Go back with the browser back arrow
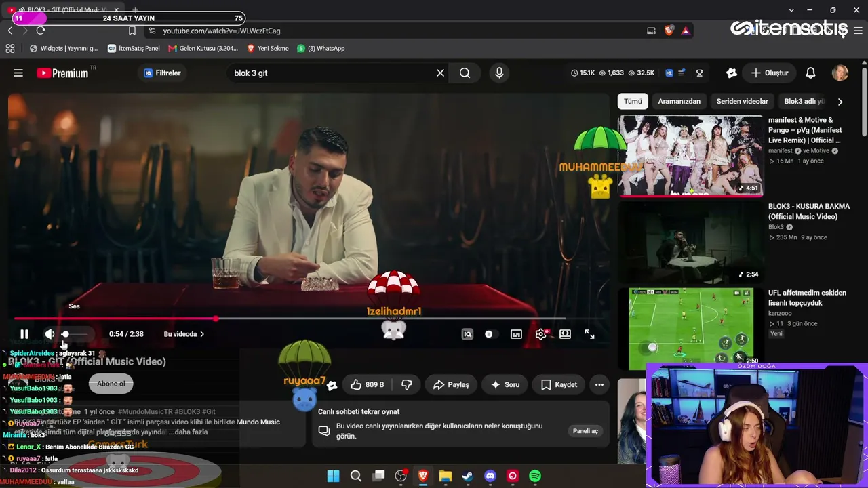This screenshot has height=488, width=868. [x=10, y=30]
